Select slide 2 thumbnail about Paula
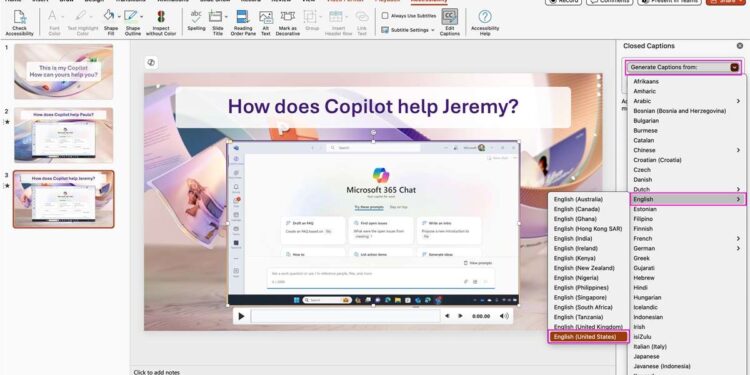 [64, 135]
